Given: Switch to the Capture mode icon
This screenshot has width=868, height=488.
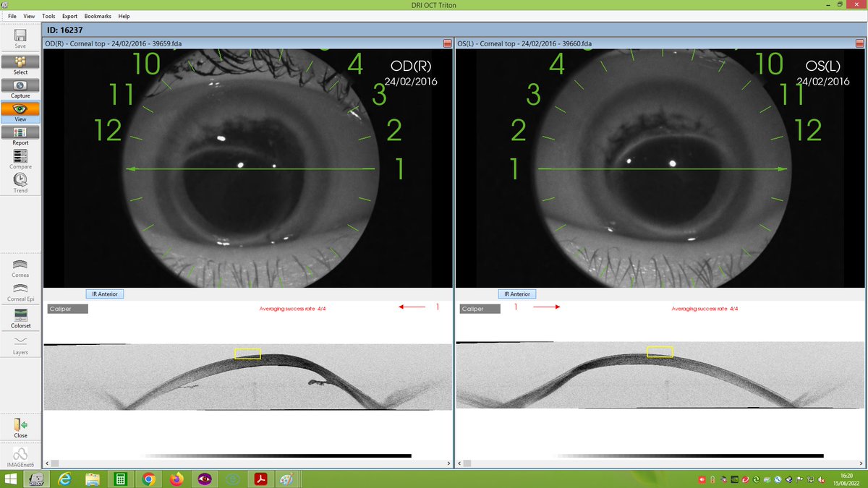Looking at the screenshot, I should pos(20,85).
